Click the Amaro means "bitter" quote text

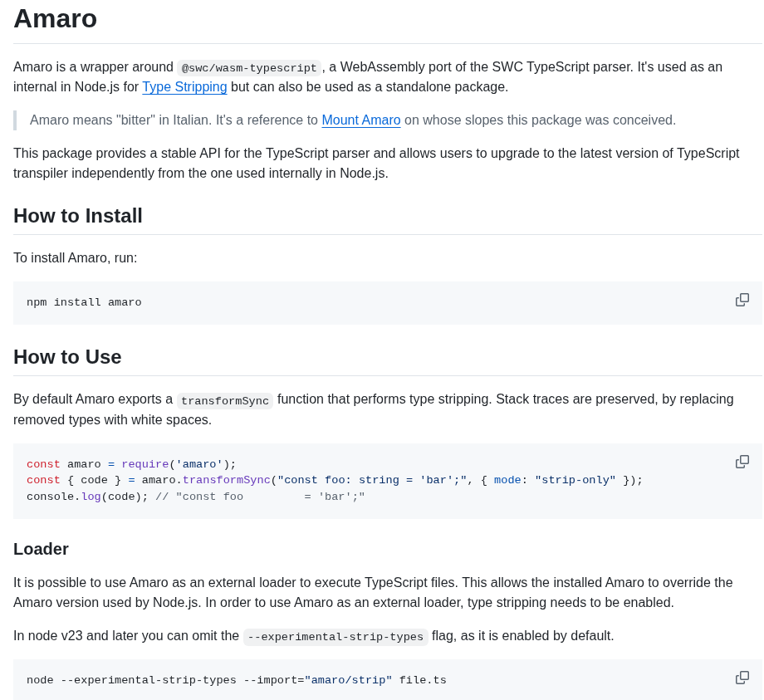[x=353, y=120]
